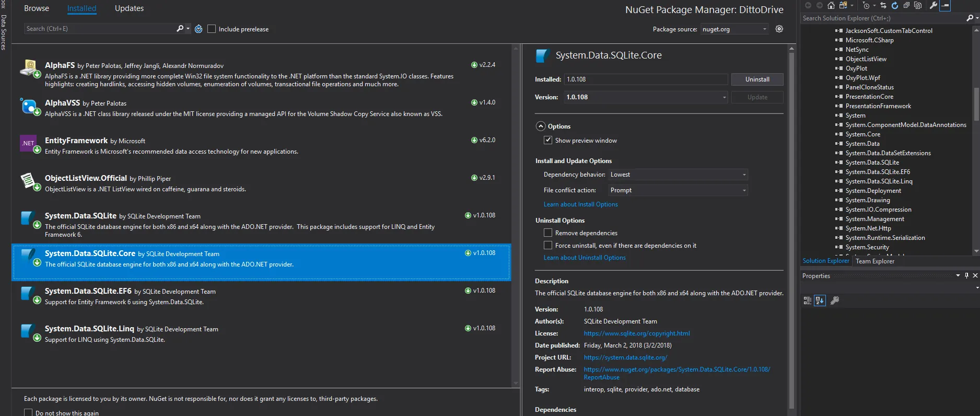
Task: Check the Remove dependencies option
Action: pos(548,233)
